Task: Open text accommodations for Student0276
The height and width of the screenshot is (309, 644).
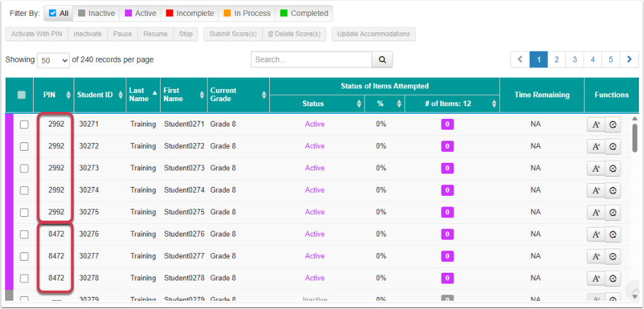Action: tap(596, 235)
